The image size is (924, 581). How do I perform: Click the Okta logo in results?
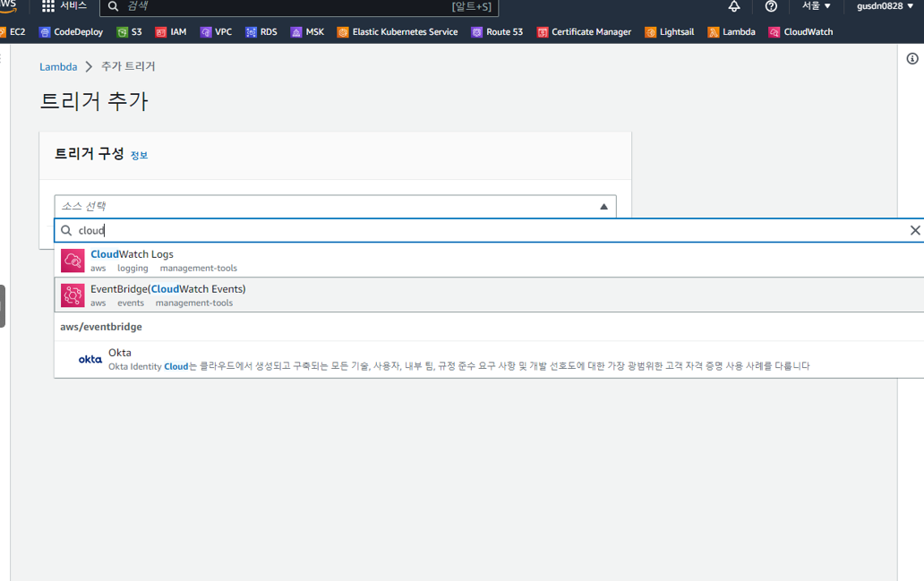tap(90, 359)
